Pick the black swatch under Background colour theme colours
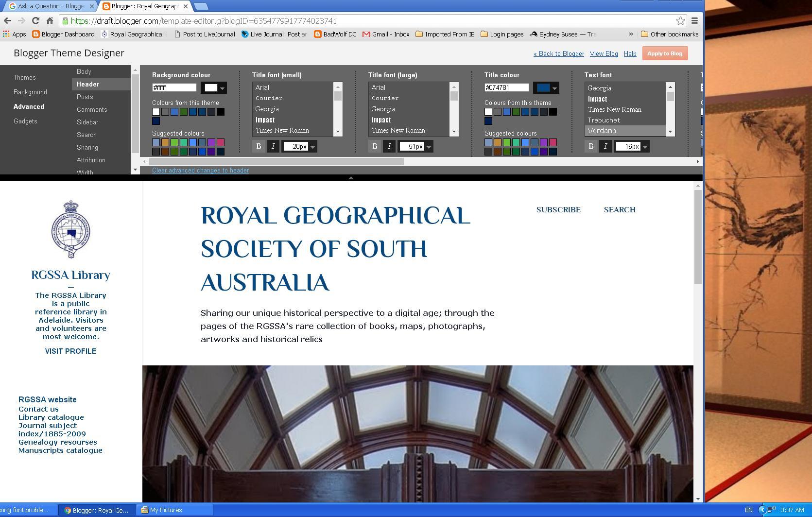The width and height of the screenshot is (812, 517). click(221, 112)
